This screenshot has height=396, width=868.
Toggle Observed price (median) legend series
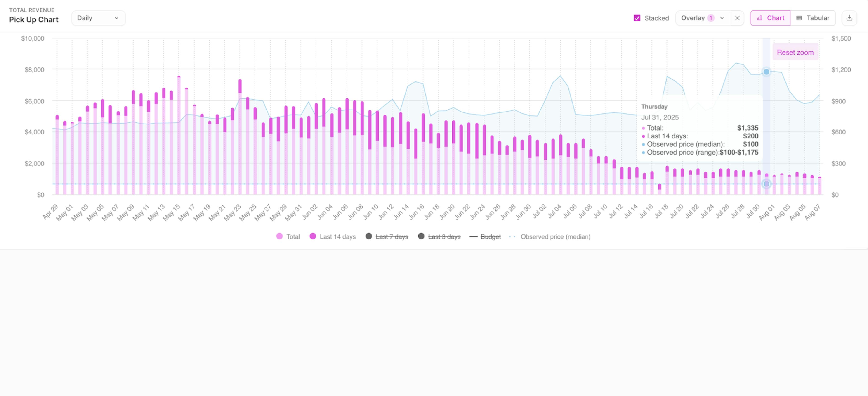pyautogui.click(x=550, y=236)
